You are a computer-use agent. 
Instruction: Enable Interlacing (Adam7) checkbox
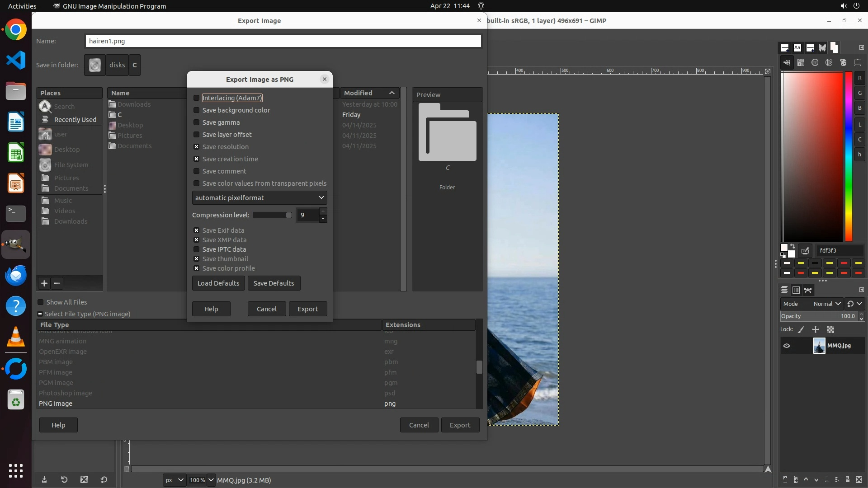click(196, 98)
